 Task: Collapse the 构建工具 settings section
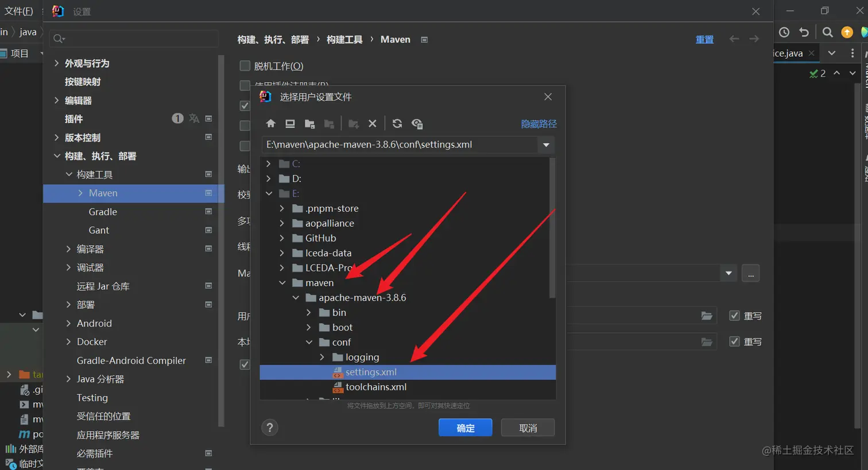69,174
